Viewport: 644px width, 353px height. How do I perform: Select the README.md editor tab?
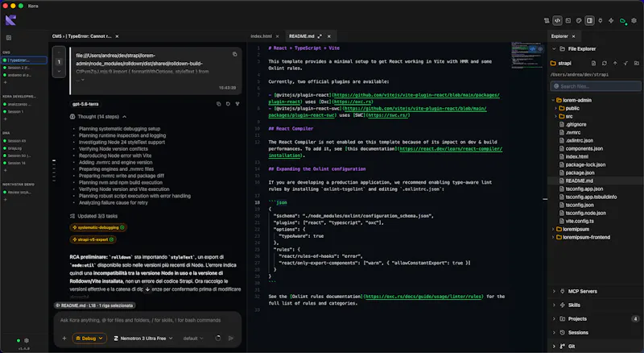[x=301, y=36]
